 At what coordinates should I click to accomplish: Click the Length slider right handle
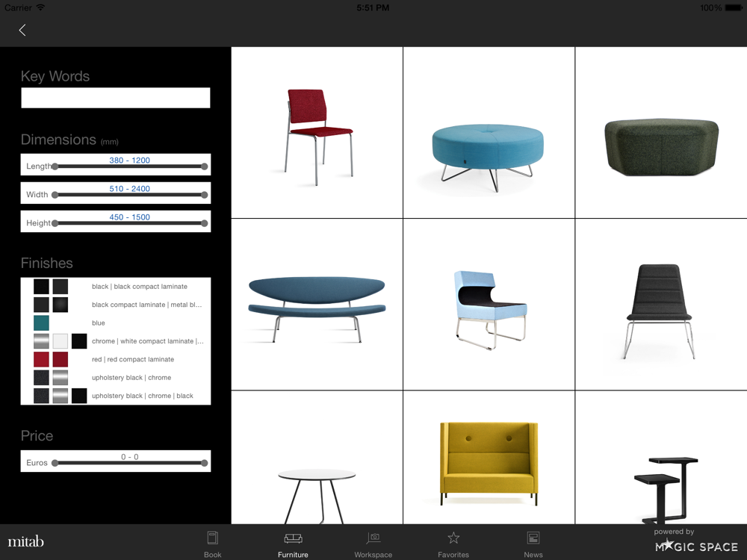click(x=205, y=167)
